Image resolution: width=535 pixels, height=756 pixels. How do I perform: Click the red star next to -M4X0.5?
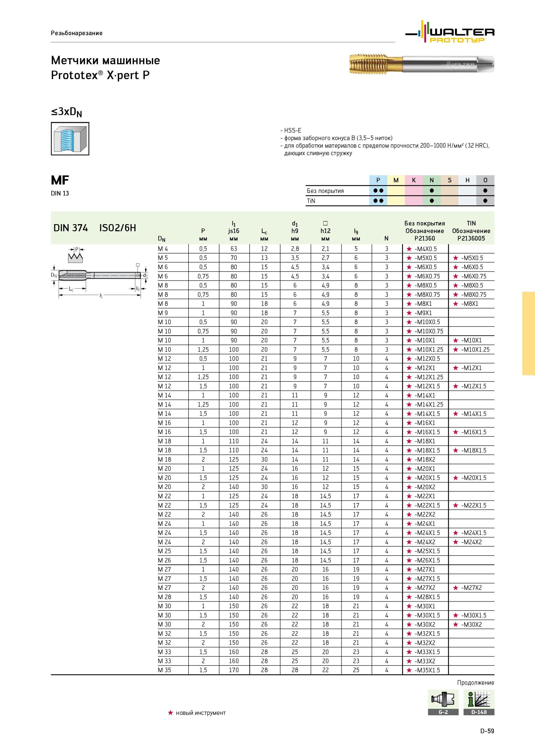(x=409, y=249)
